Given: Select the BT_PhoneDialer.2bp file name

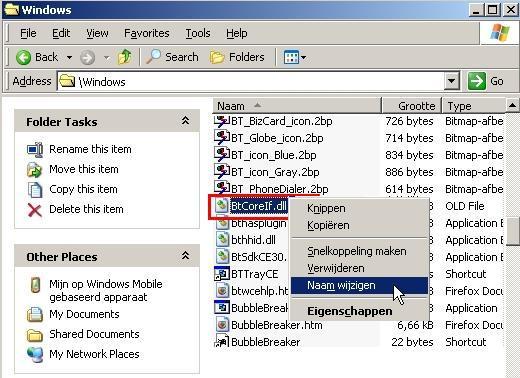Looking at the screenshot, I should (280, 189).
